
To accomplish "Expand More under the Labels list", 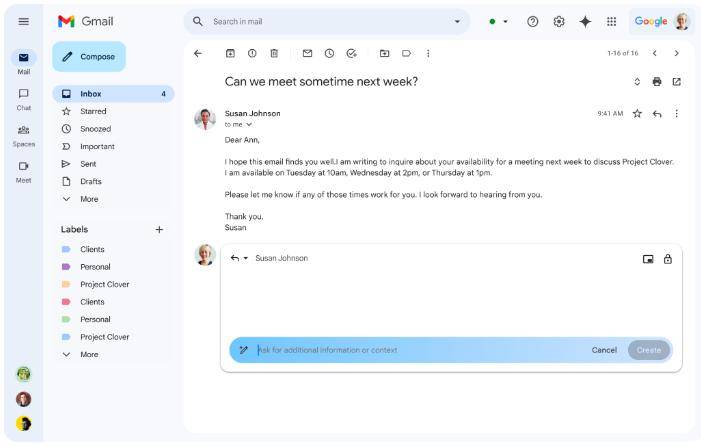I will click(x=88, y=354).
